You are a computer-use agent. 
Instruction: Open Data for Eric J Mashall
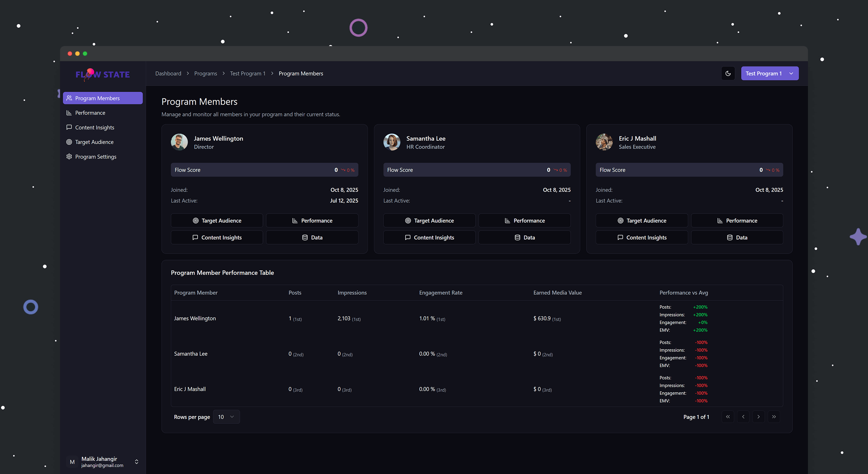click(737, 237)
